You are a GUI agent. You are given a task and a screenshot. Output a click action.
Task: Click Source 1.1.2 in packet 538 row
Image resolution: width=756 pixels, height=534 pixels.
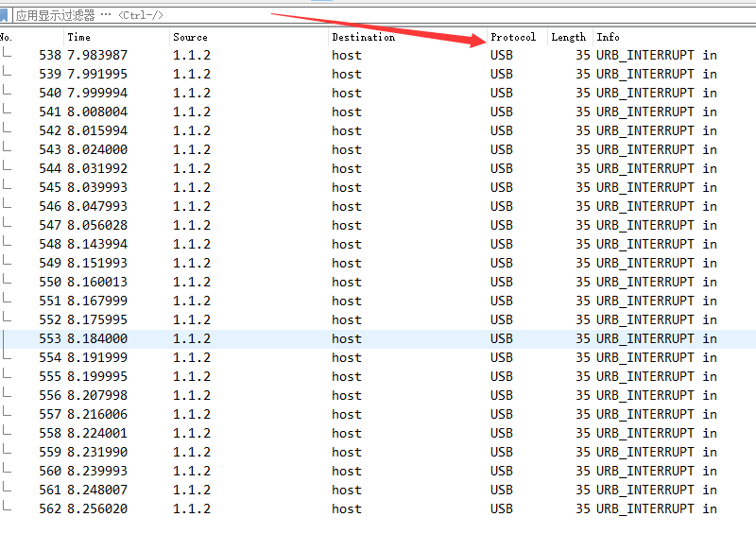[x=192, y=55]
